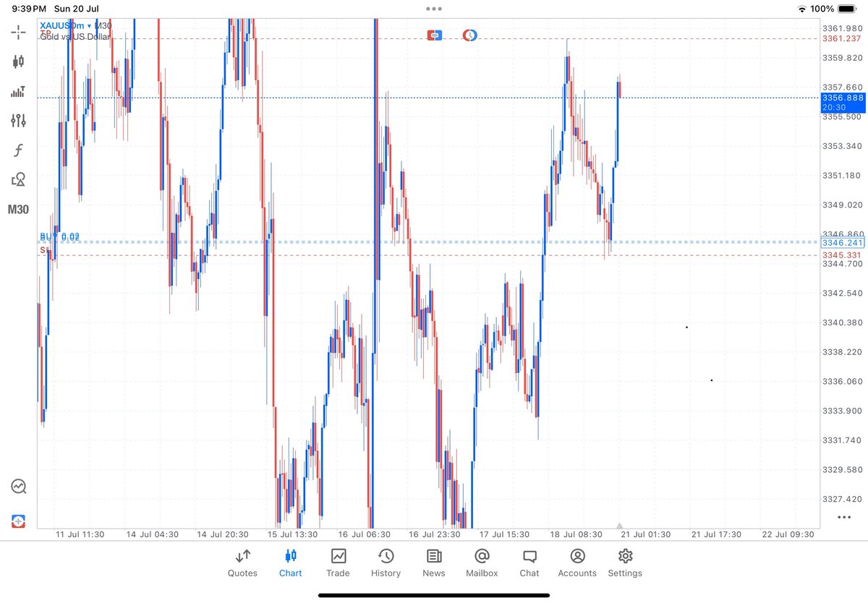
Task: Tap the 3351.180 price axis value
Action: tap(842, 176)
